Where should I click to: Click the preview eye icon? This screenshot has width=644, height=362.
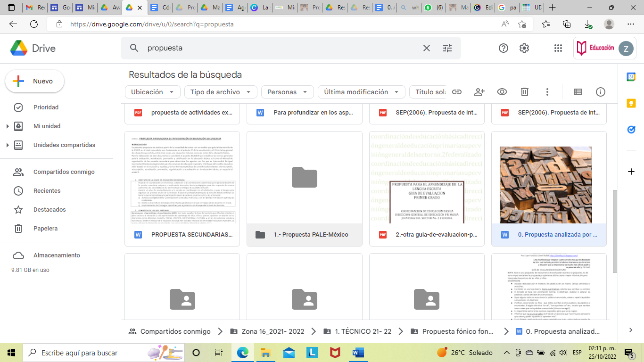point(502,92)
